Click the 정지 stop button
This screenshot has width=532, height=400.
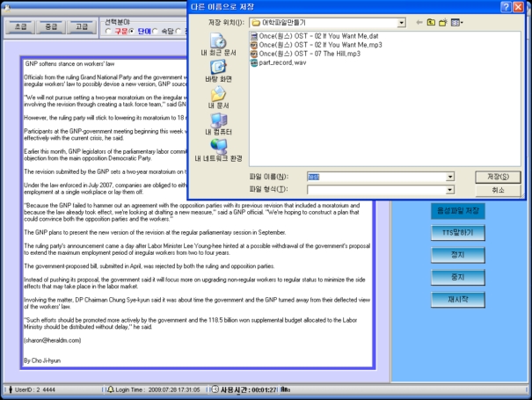point(458,255)
